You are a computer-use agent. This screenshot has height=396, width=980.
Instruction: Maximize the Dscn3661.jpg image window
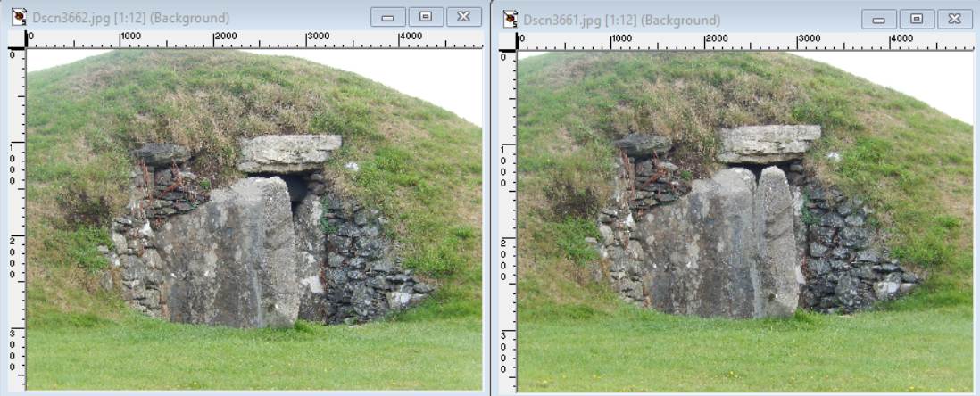[x=917, y=19]
